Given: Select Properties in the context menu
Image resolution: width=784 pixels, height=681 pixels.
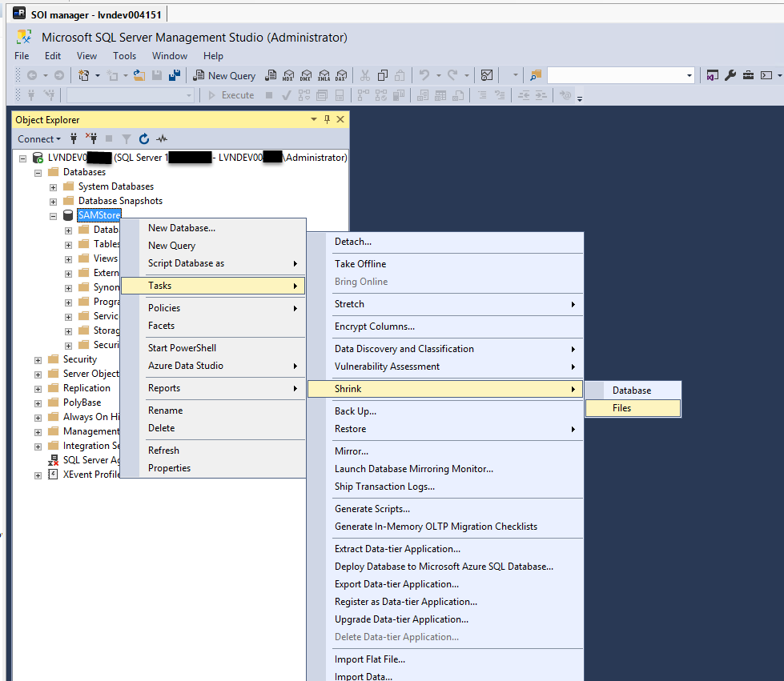Looking at the screenshot, I should pyautogui.click(x=169, y=468).
